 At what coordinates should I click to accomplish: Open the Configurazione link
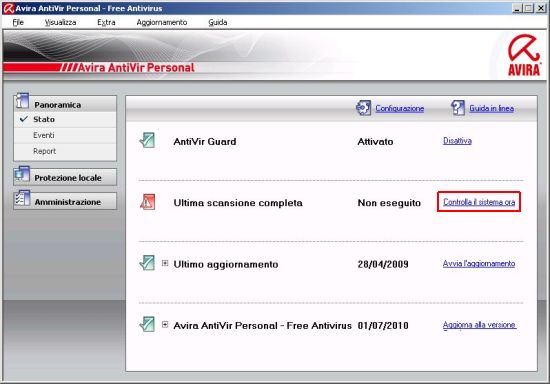click(x=400, y=108)
